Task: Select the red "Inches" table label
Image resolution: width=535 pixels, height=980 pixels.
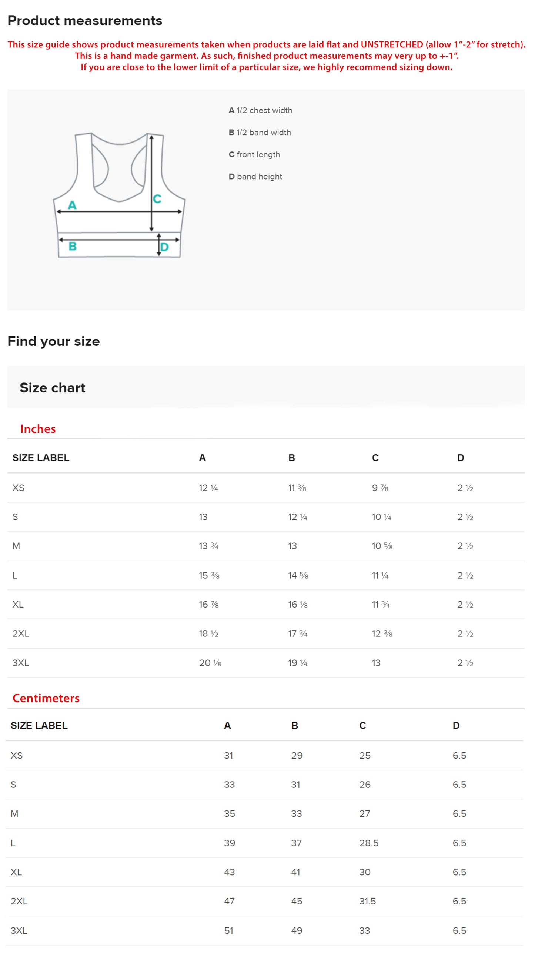Action: [38, 429]
